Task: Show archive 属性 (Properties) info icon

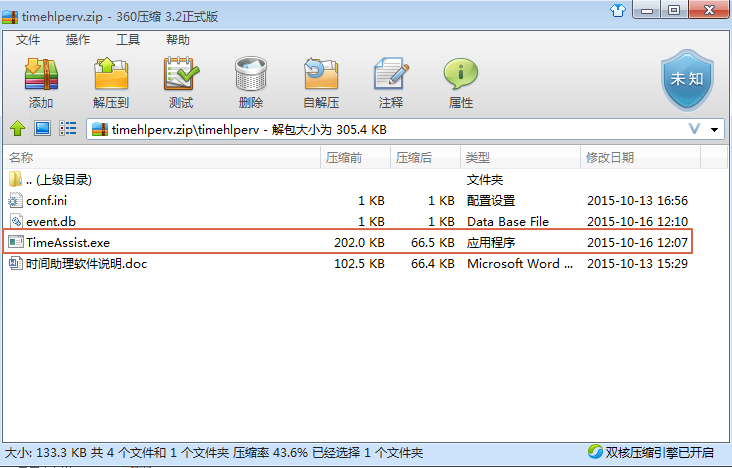Action: [461, 73]
